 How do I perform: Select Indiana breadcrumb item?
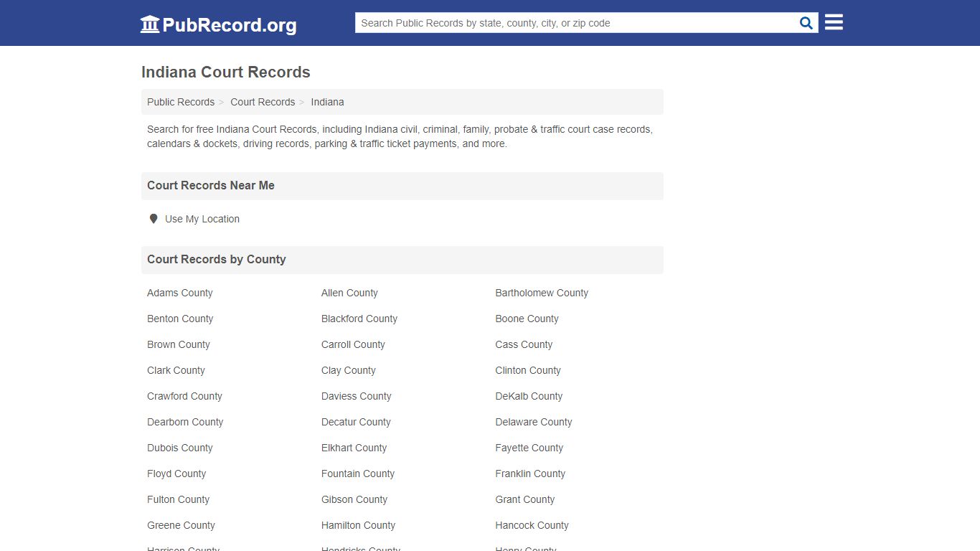[x=327, y=102]
